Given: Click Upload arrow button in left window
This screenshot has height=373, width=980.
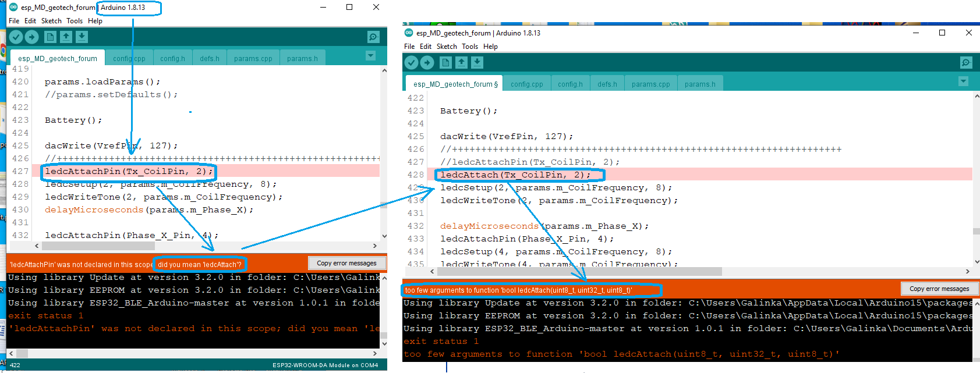Looking at the screenshot, I should pos(32,37).
